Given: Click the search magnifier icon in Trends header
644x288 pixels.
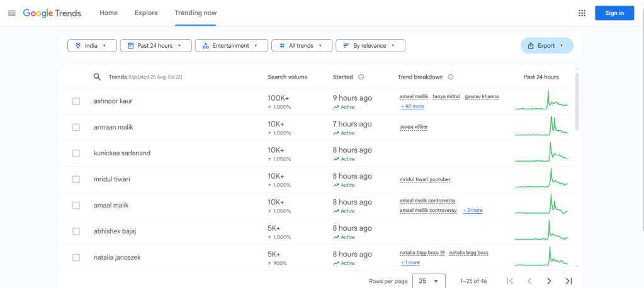Looking at the screenshot, I should (x=98, y=77).
